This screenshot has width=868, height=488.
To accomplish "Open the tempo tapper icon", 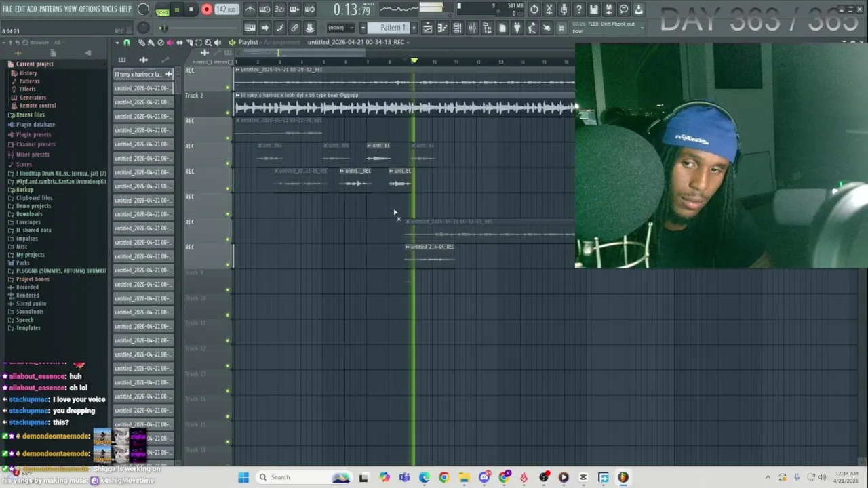I will click(532, 28).
